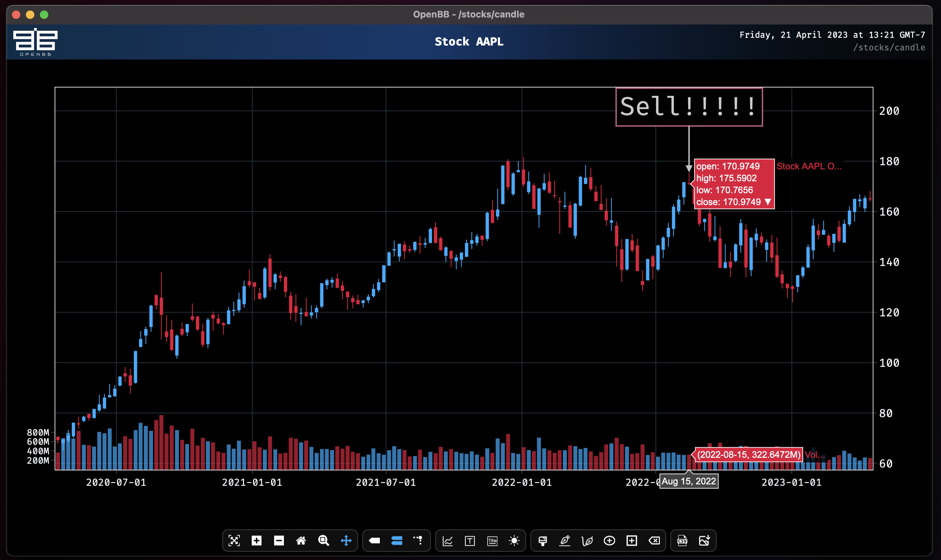The width and height of the screenshot is (941, 560).
Task: Click the erase active shape icon
Action: [654, 540]
